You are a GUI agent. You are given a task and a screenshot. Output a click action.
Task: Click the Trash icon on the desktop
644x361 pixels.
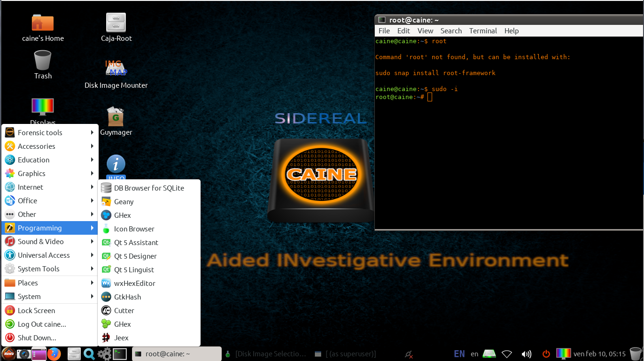[43, 61]
